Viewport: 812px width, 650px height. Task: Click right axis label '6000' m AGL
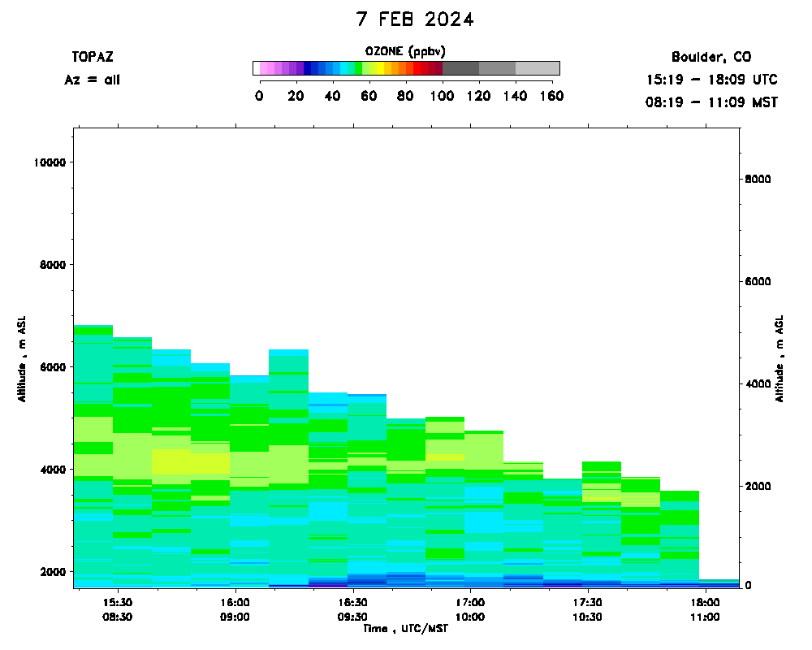(x=758, y=281)
